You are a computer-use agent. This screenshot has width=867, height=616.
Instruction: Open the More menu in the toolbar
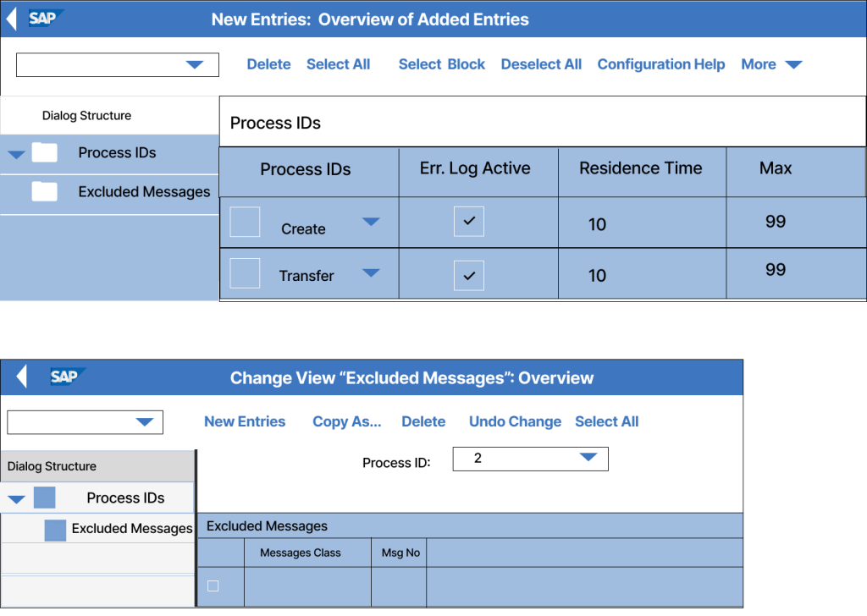coord(770,64)
